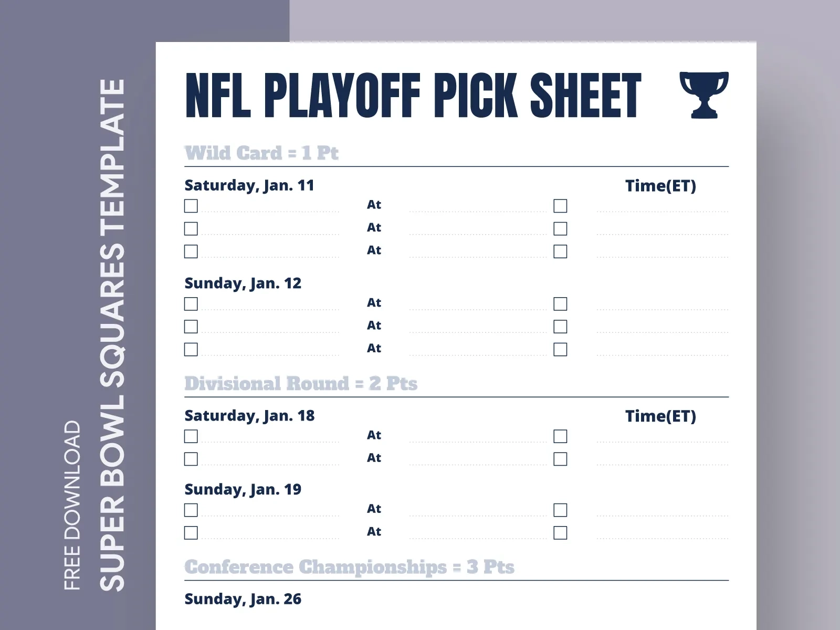Tick the first left checkbox under Saturday, Jan. 18
840x630 pixels.
[x=191, y=436]
